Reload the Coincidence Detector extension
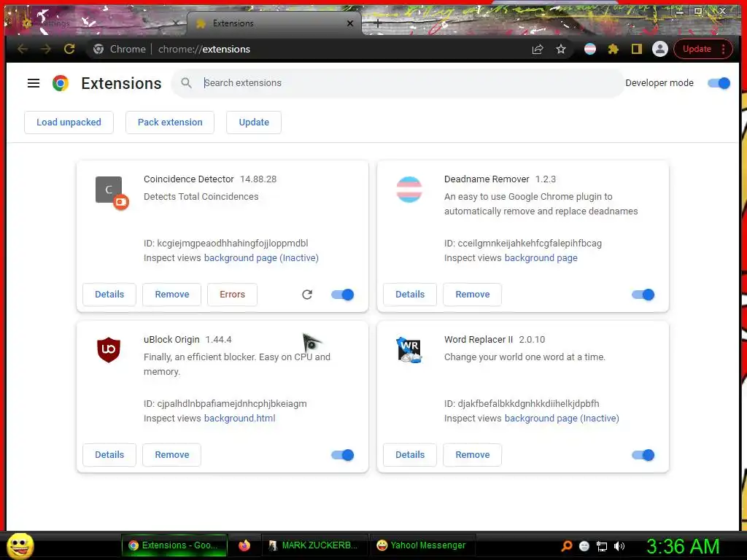Screen dimensions: 747x560 click(307, 295)
